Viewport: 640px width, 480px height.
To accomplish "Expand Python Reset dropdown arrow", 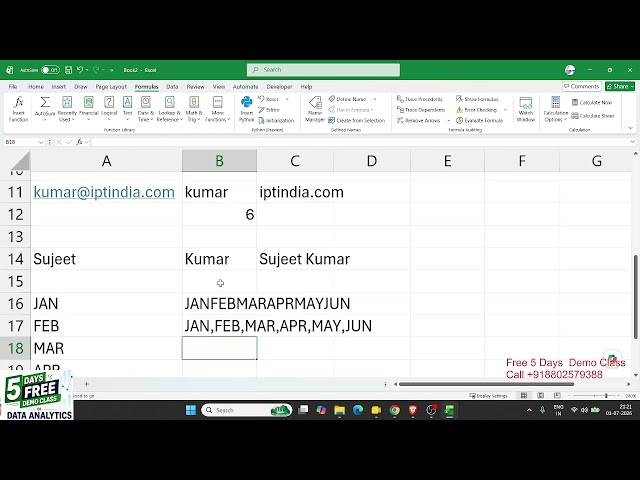I will 287,99.
